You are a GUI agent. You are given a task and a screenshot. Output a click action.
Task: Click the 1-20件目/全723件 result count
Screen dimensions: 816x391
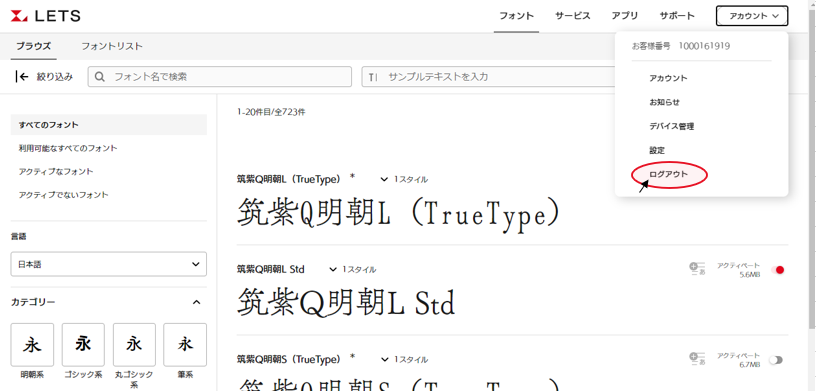pyautogui.click(x=271, y=112)
